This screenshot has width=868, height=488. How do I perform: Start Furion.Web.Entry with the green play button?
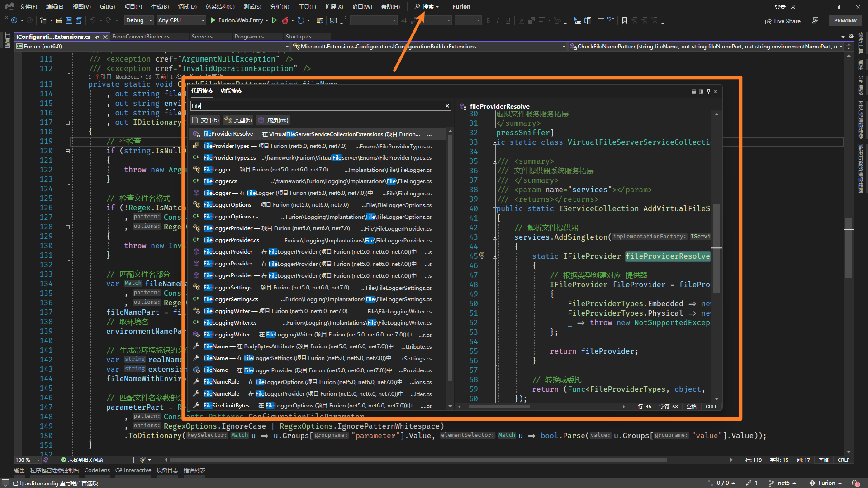coord(213,20)
